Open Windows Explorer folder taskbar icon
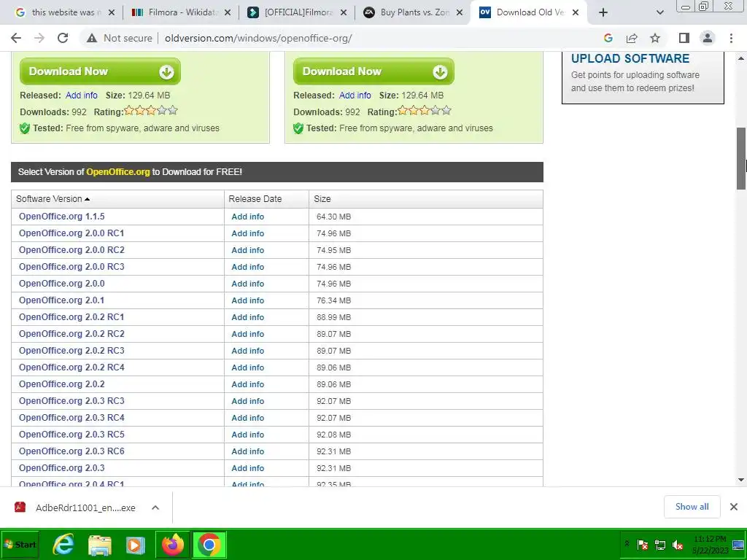This screenshot has width=747, height=560. pos(100,545)
